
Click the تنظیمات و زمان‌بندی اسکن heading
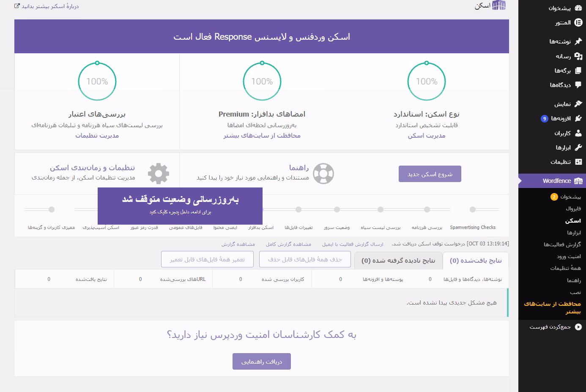[93, 168]
